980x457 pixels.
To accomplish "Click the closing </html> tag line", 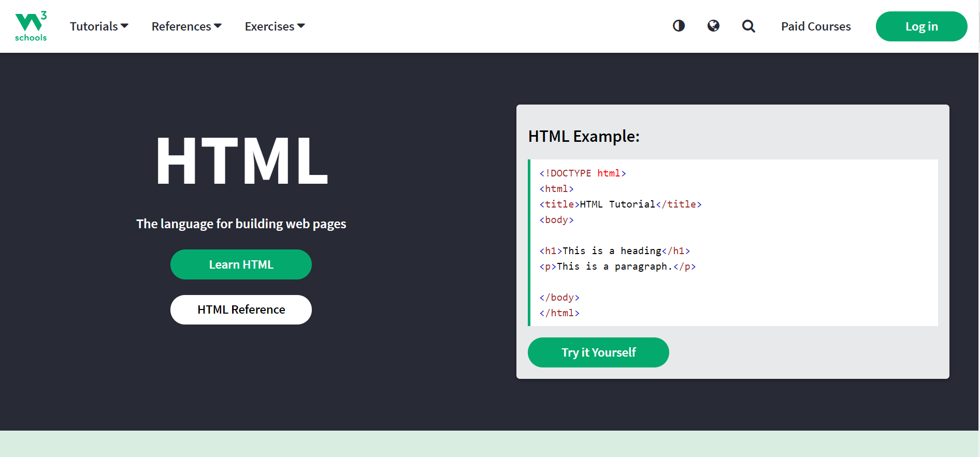I will point(559,313).
